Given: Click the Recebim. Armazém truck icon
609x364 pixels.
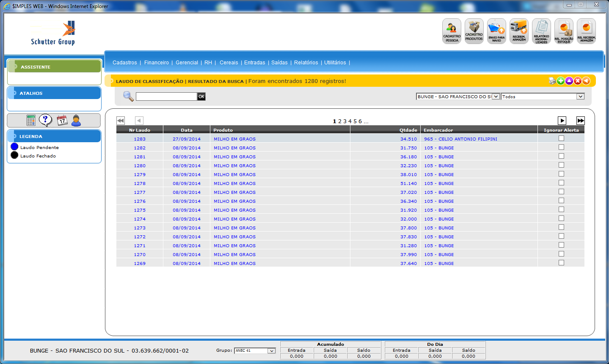Looking at the screenshot, I should (519, 31).
